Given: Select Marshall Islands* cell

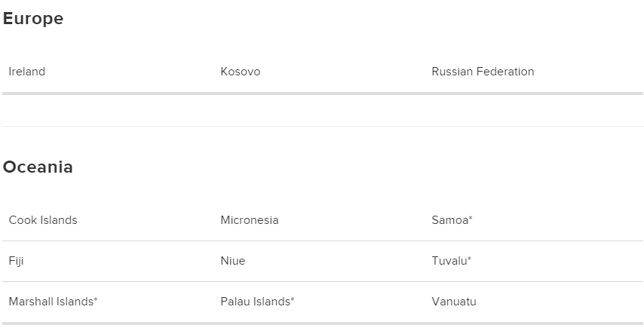Looking at the screenshot, I should pyautogui.click(x=53, y=302).
